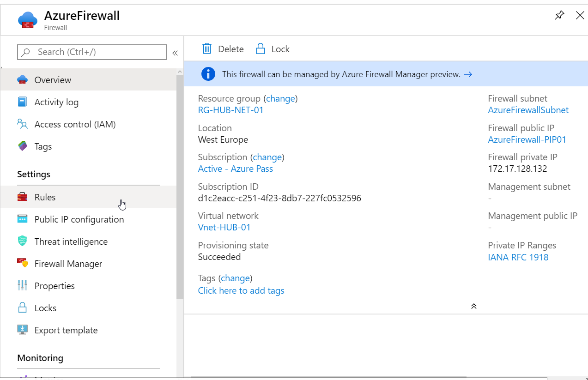Open Vnet-HUB-01 virtual network
Screen dimensions: 588x380
pyautogui.click(x=224, y=227)
